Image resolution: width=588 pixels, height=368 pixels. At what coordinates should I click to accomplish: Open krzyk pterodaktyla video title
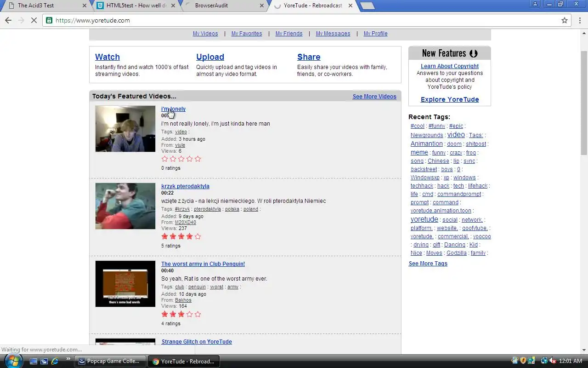click(x=185, y=186)
